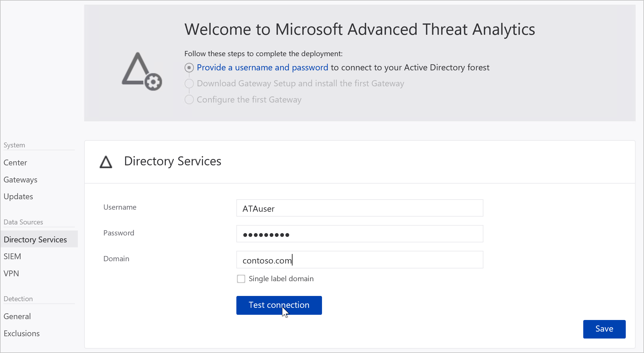Select the Center navigation item
644x353 pixels.
pyautogui.click(x=15, y=162)
